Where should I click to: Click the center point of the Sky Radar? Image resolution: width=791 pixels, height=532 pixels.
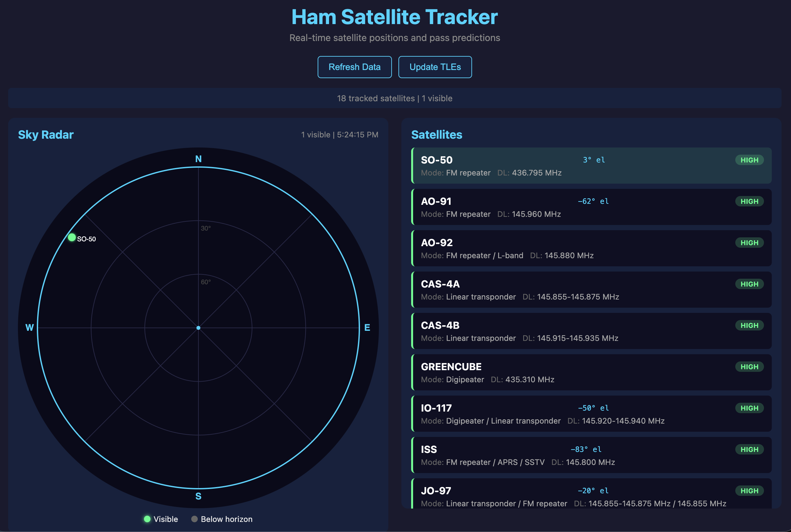click(198, 328)
